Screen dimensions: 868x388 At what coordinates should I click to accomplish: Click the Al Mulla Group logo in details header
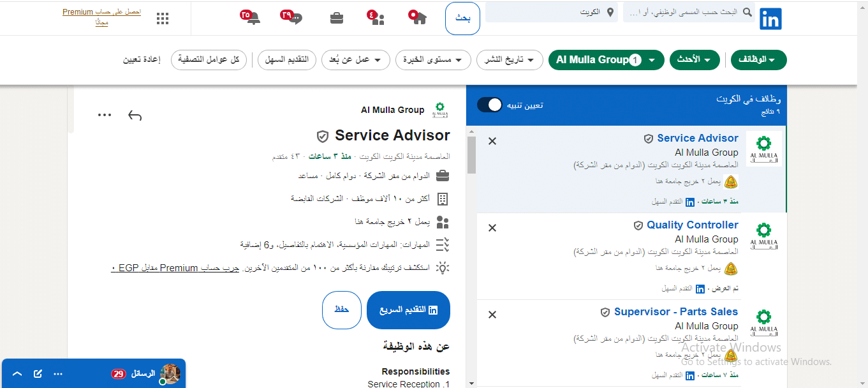(440, 110)
